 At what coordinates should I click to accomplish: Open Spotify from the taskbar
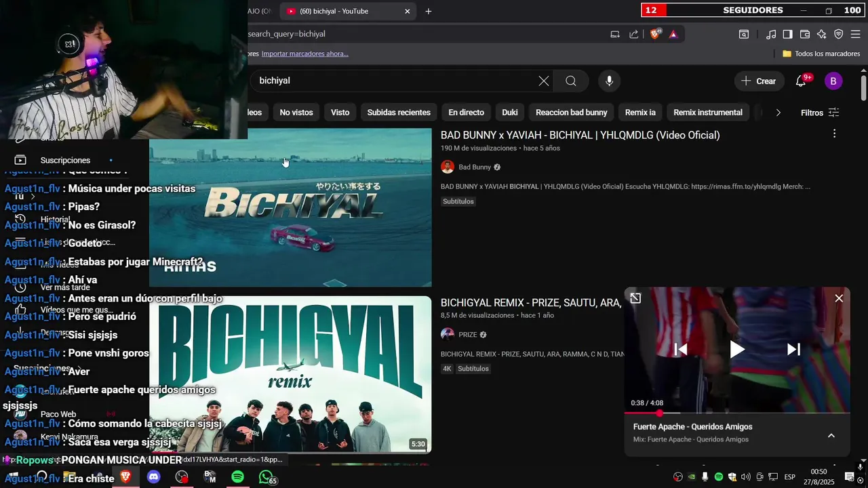pos(237,477)
